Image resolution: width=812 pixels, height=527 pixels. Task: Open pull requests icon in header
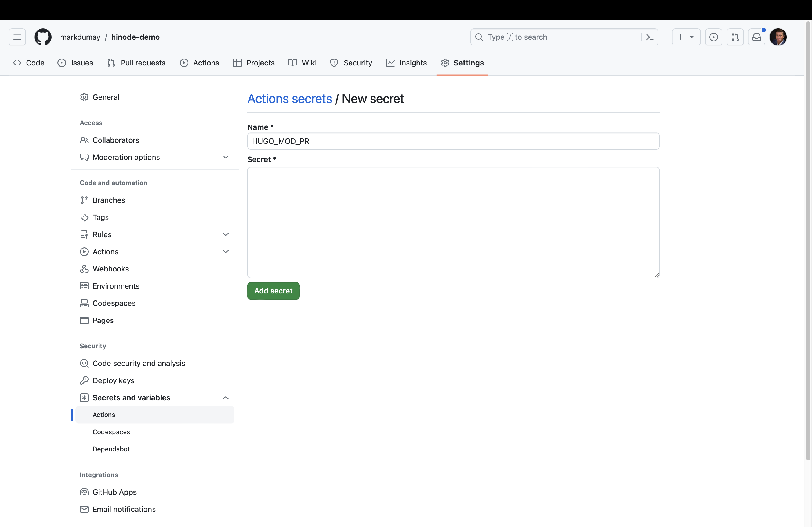(x=735, y=37)
